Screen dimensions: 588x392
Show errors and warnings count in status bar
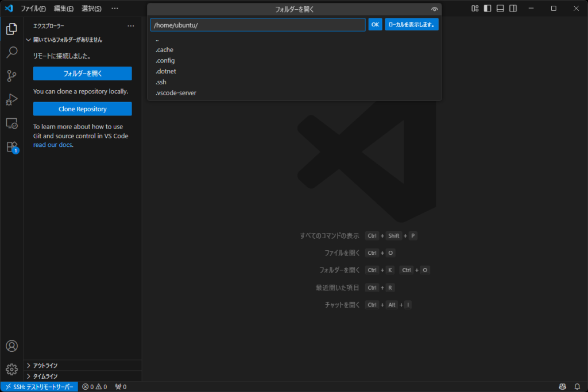pos(95,387)
